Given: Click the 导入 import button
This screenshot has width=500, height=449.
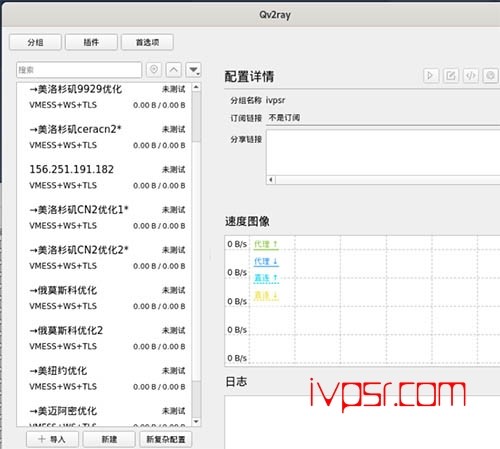Looking at the screenshot, I should click(52, 439).
